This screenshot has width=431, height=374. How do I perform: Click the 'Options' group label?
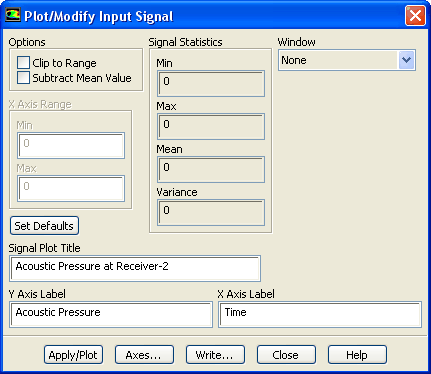pos(27,42)
